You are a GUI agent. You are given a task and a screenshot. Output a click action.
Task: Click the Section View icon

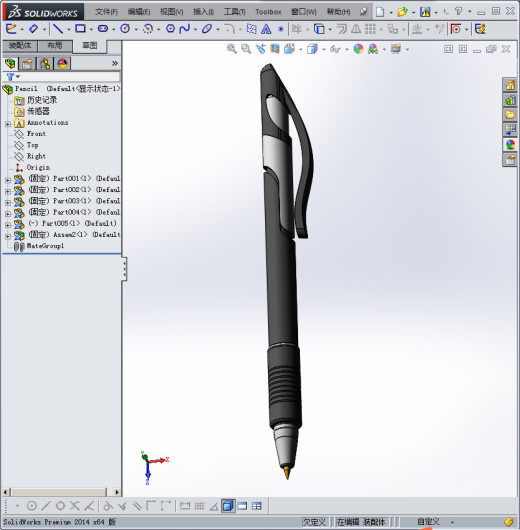point(275,49)
